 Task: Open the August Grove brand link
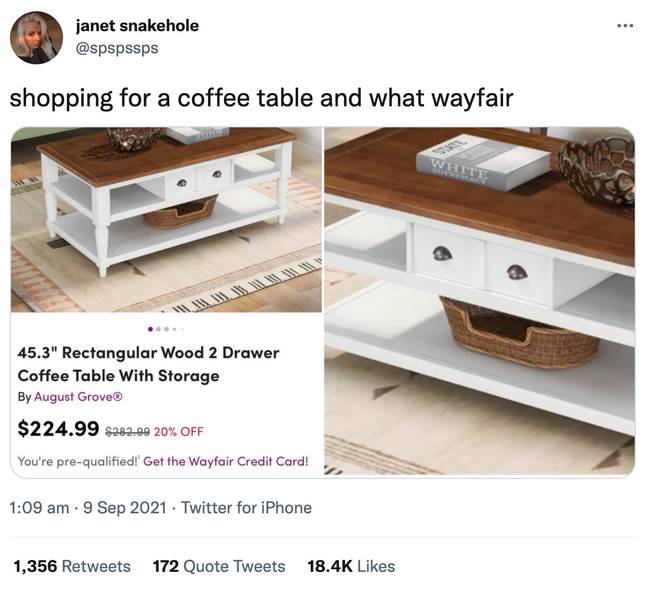click(x=79, y=397)
